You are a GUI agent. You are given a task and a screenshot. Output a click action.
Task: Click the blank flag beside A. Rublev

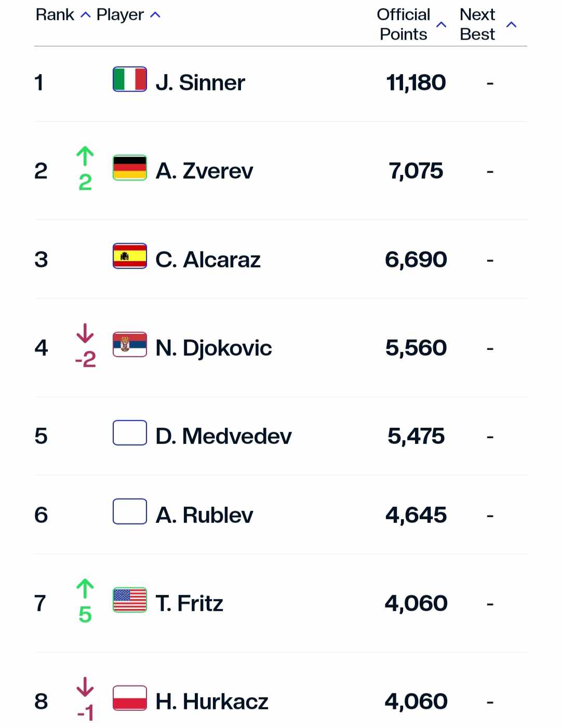point(130,511)
